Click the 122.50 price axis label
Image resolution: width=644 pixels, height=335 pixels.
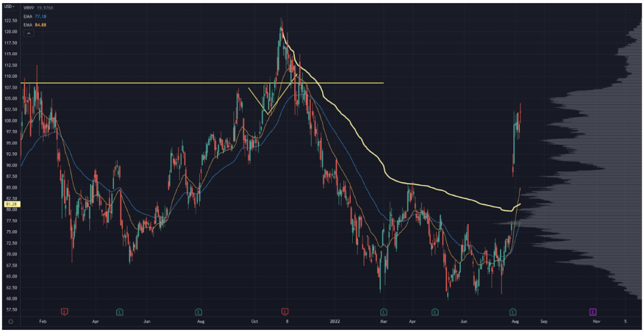pos(11,21)
